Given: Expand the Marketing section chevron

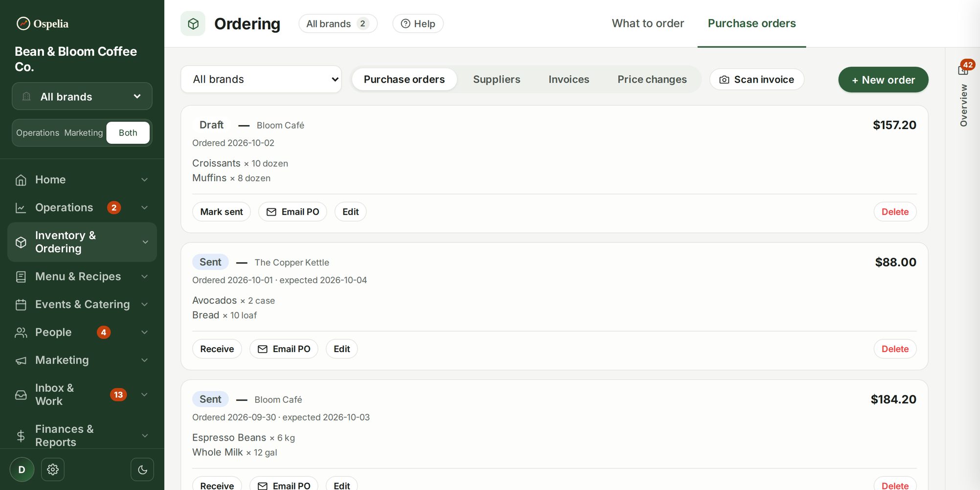Looking at the screenshot, I should 145,360.
